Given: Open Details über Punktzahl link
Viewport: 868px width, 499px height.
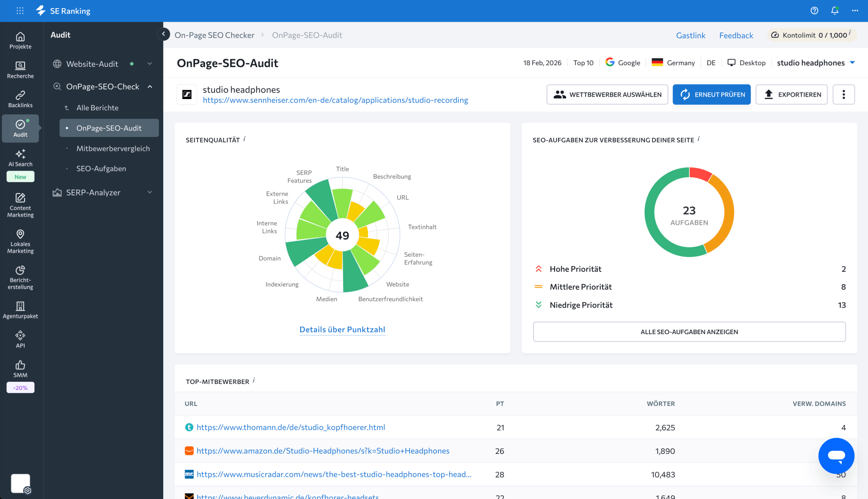Looking at the screenshot, I should [342, 329].
